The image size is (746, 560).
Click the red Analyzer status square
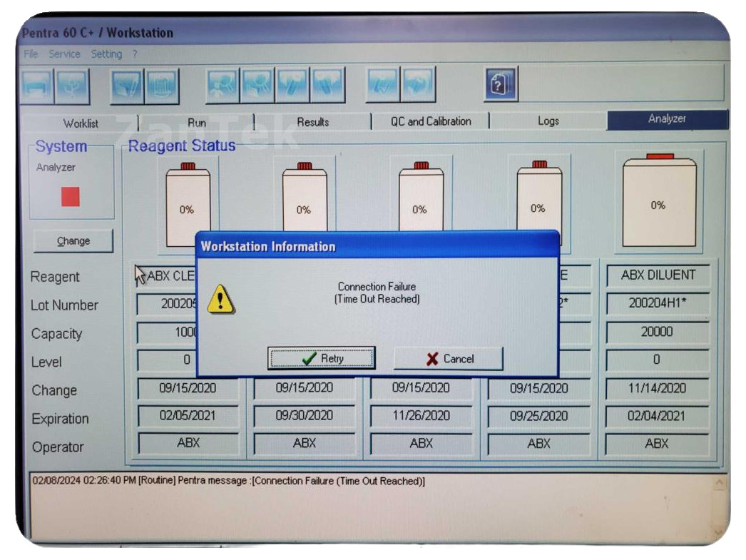pos(70,196)
